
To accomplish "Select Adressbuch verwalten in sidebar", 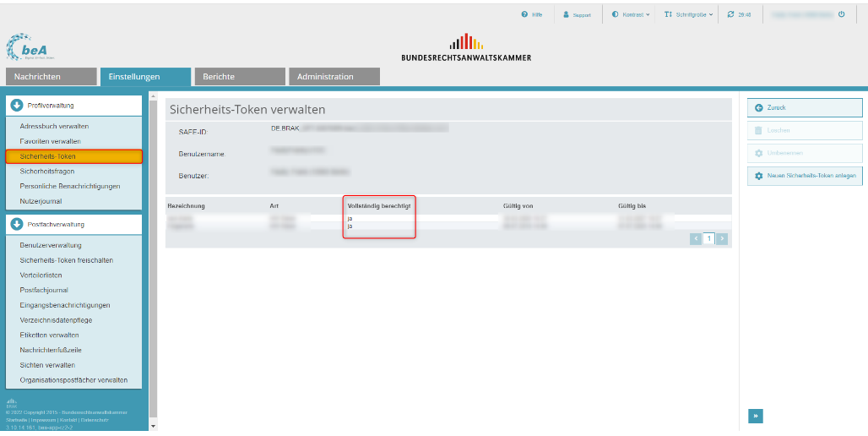I will [x=54, y=126].
